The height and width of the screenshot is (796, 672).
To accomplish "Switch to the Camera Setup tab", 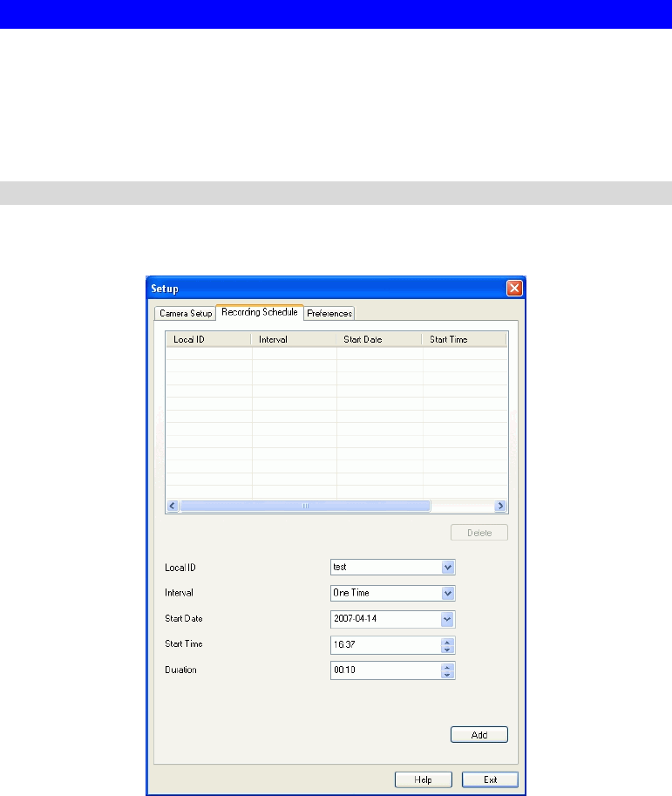I will click(x=186, y=313).
